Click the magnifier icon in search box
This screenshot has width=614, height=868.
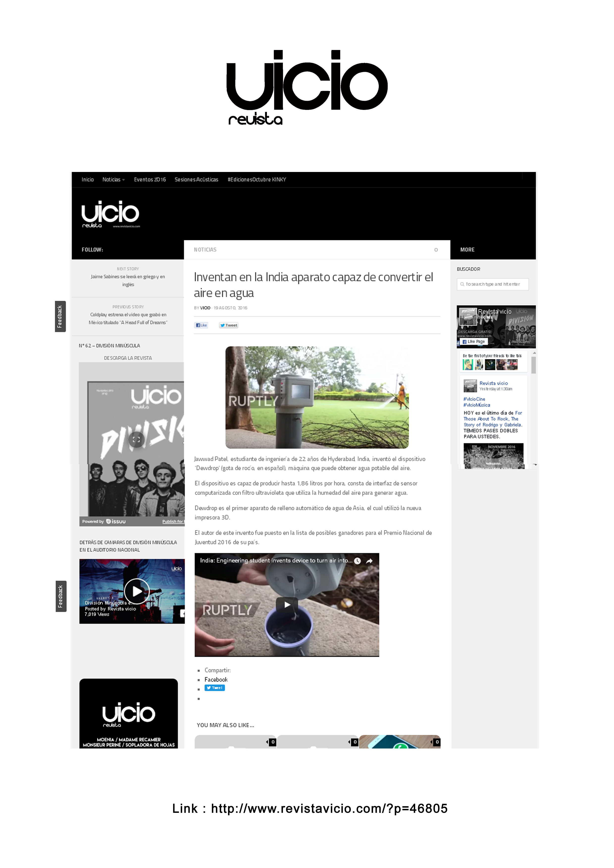(x=462, y=284)
